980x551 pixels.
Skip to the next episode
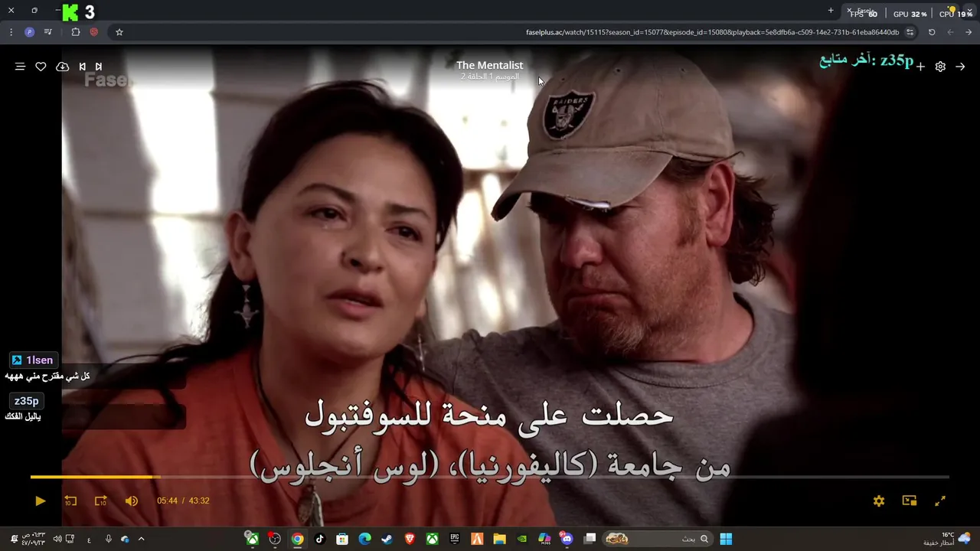click(99, 67)
